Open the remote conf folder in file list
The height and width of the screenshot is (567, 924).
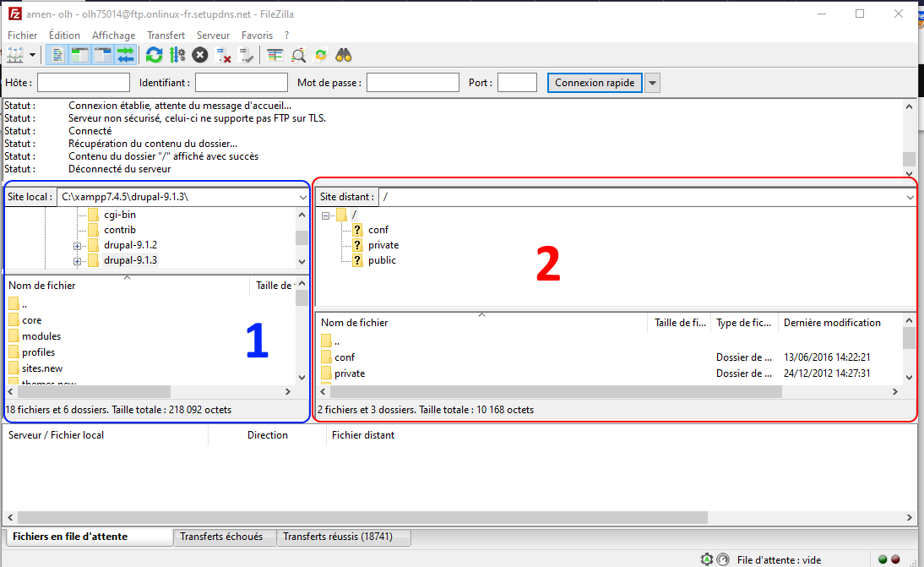pyautogui.click(x=345, y=357)
